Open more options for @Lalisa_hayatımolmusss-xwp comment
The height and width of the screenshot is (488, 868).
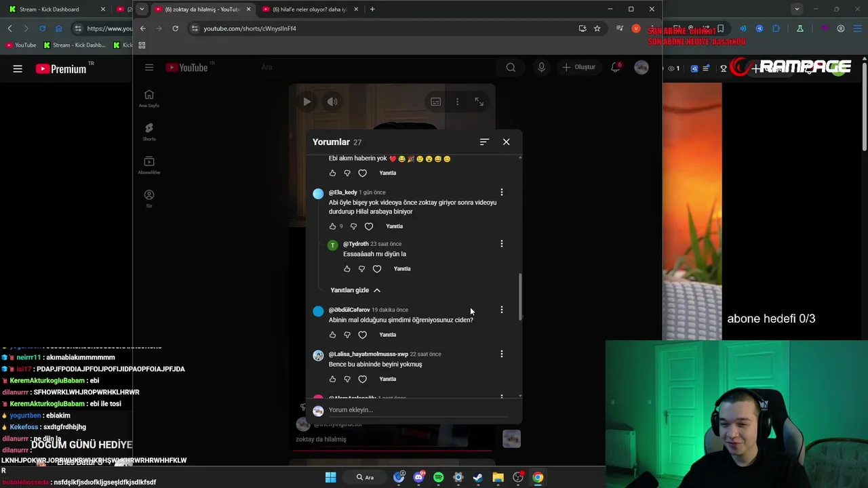pos(502,354)
